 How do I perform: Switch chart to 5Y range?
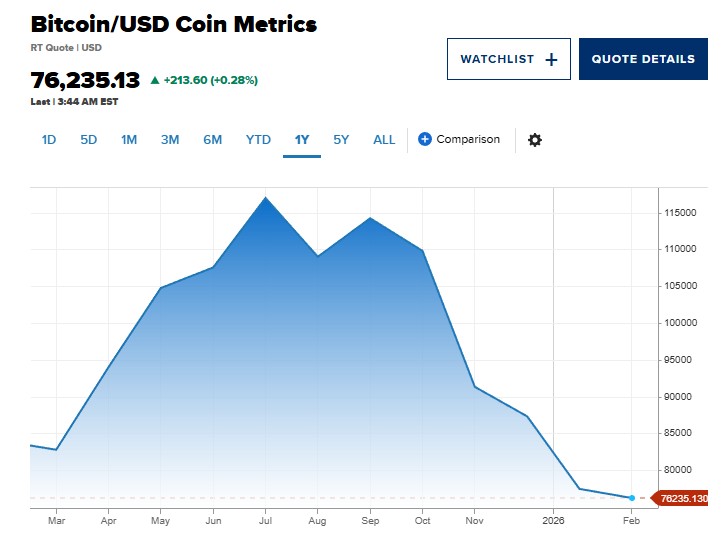(341, 140)
